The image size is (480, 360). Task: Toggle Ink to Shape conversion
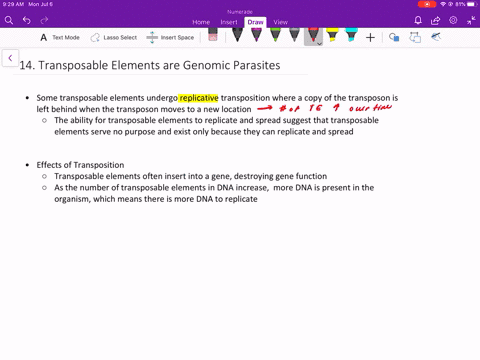(x=415, y=37)
